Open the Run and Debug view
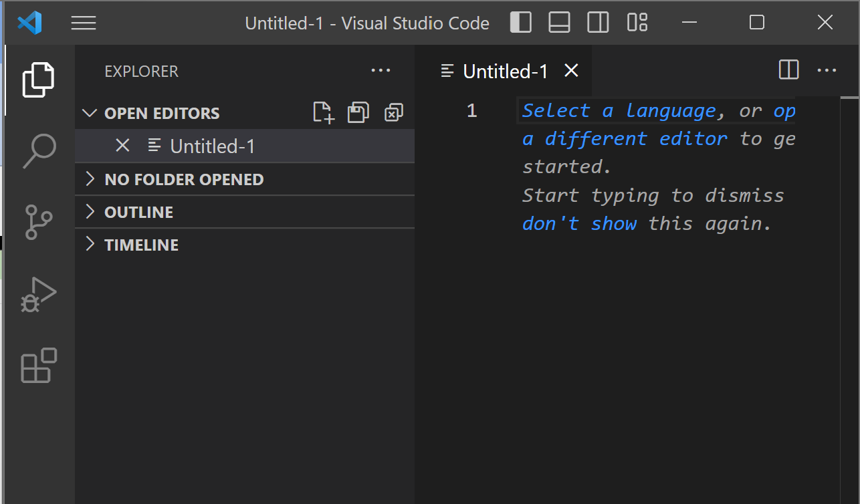Image resolution: width=860 pixels, height=504 pixels. [x=39, y=294]
